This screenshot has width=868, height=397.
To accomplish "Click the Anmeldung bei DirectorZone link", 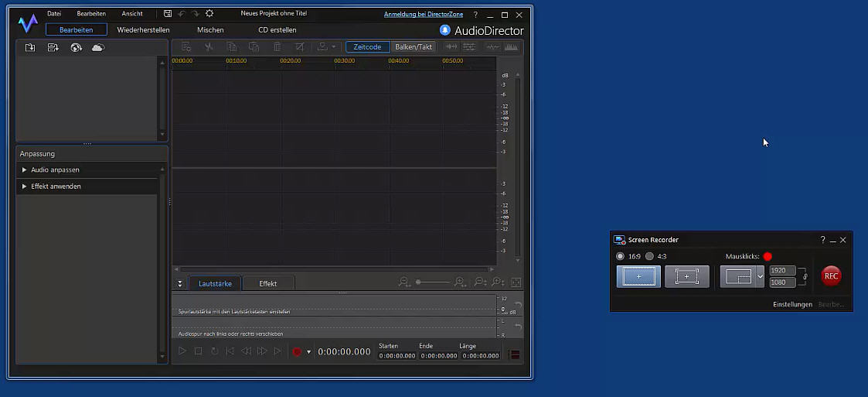I will pos(424,15).
